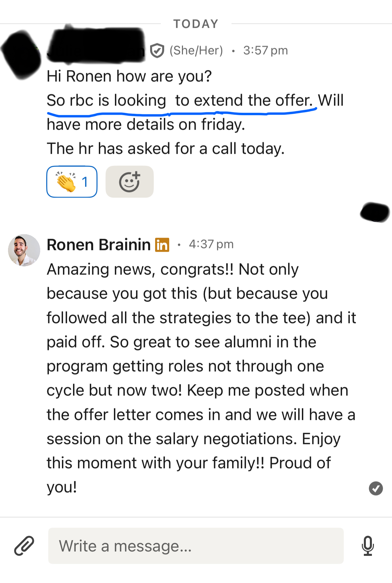Click the 3:57 pm message timestamp
This screenshot has width=392, height=583.
[265, 51]
